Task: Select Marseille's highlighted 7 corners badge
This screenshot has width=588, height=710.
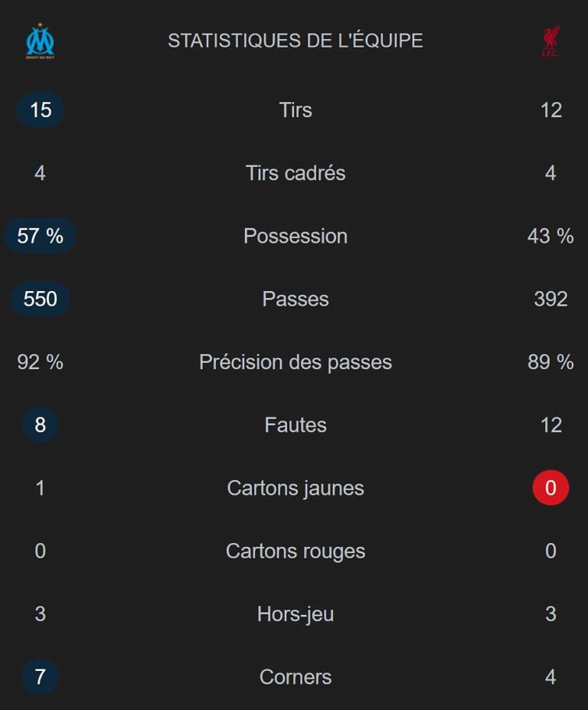Action: coord(40,677)
